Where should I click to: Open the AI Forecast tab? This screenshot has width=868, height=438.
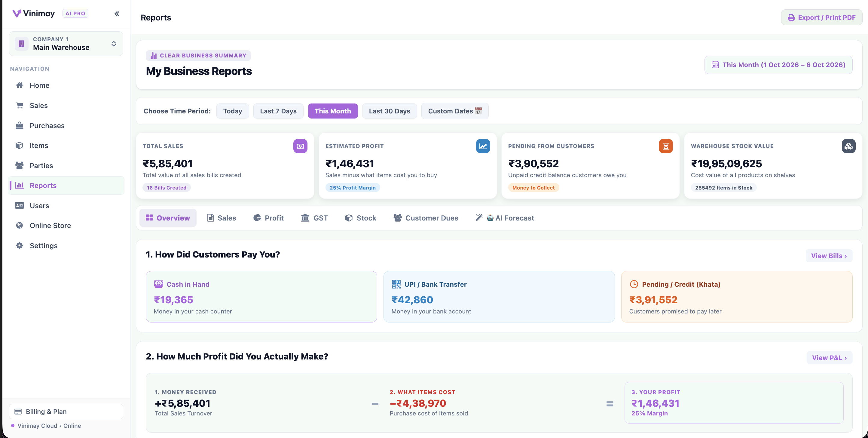(x=505, y=218)
